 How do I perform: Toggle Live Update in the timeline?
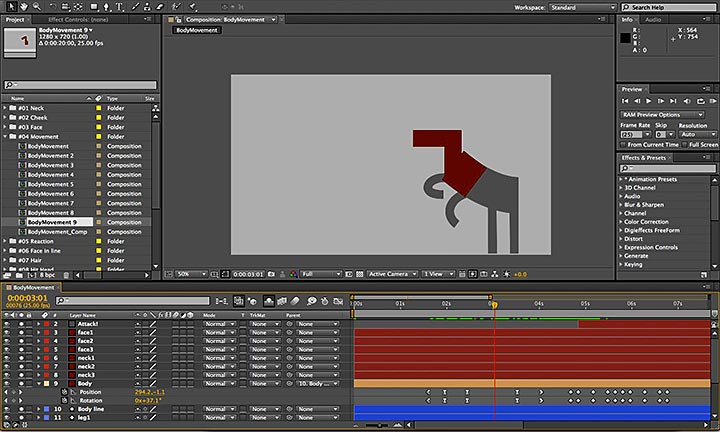tap(238, 301)
